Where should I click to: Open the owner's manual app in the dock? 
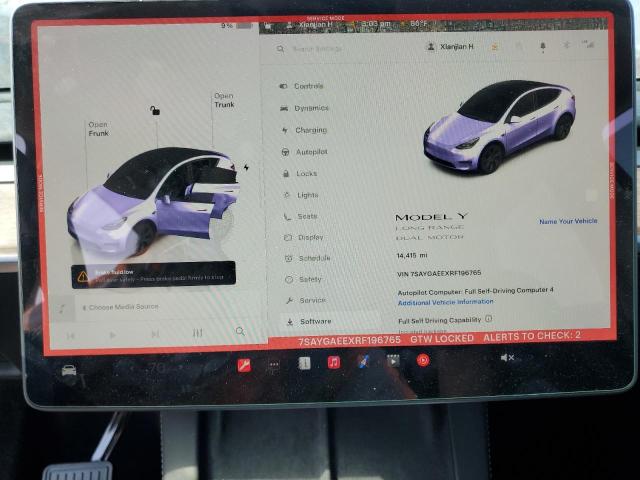coord(304,363)
